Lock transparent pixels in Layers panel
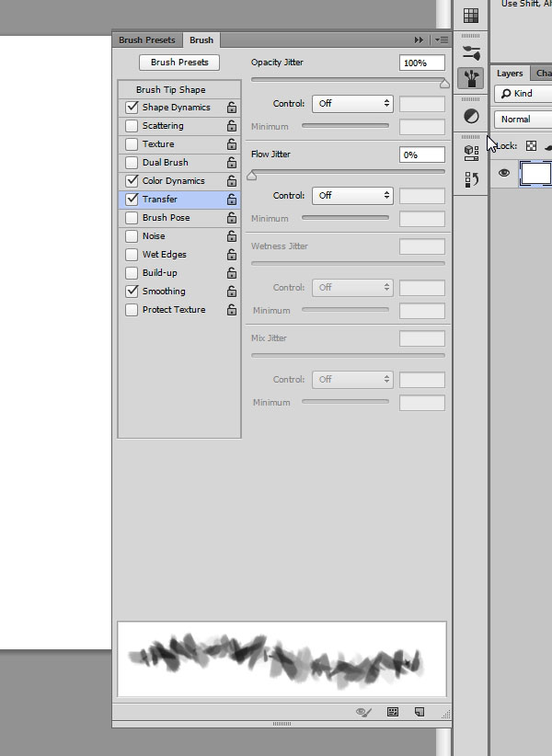The height and width of the screenshot is (756, 552). tap(531, 146)
